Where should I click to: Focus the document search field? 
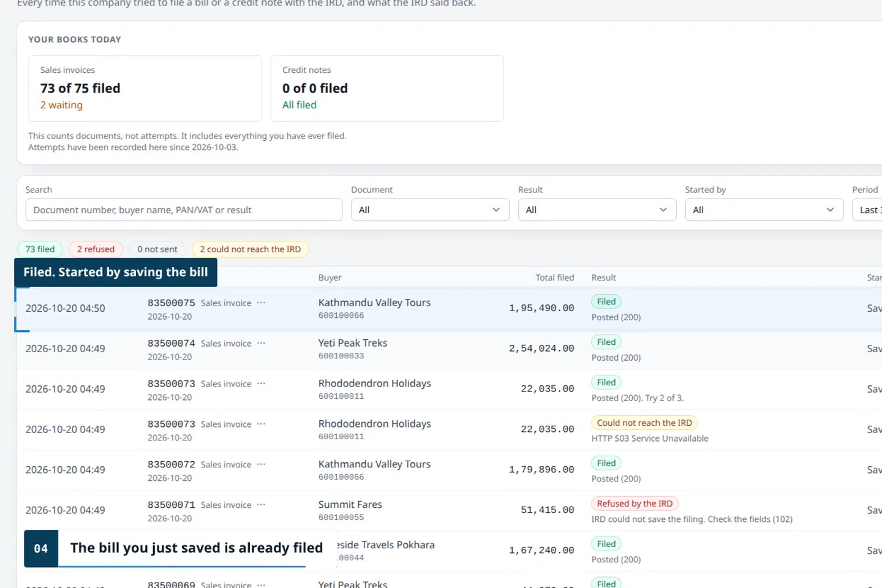tap(184, 210)
